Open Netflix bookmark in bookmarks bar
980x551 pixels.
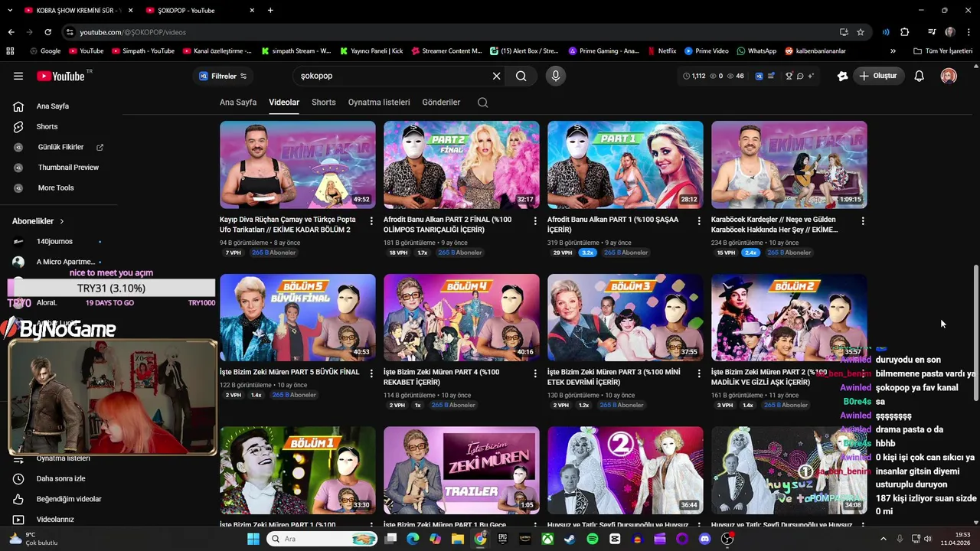661,51
